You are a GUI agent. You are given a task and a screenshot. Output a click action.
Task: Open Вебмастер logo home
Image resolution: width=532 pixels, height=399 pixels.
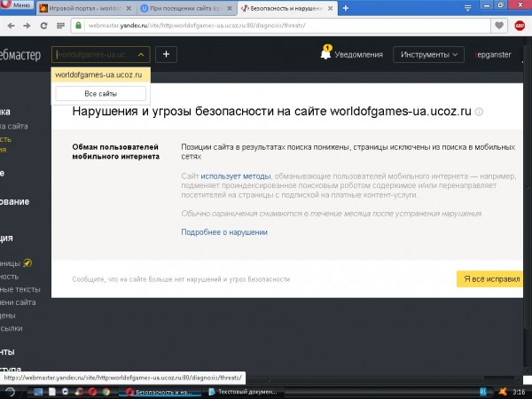(x=20, y=55)
